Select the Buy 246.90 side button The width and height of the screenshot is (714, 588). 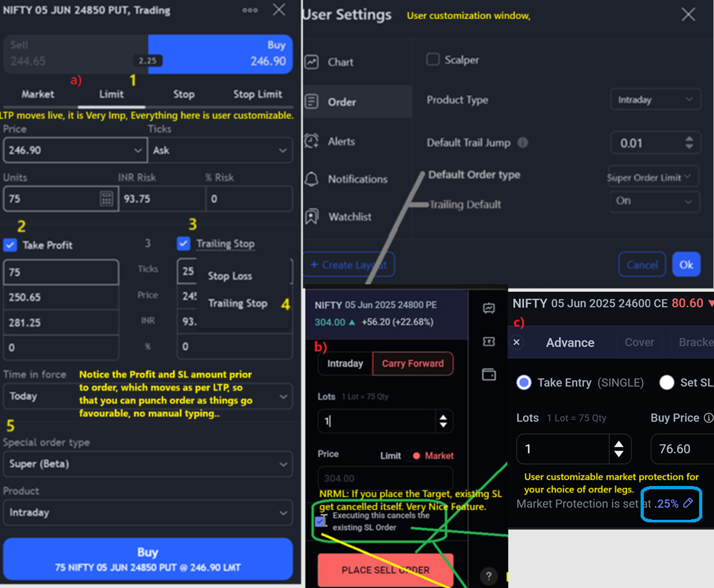pos(220,54)
